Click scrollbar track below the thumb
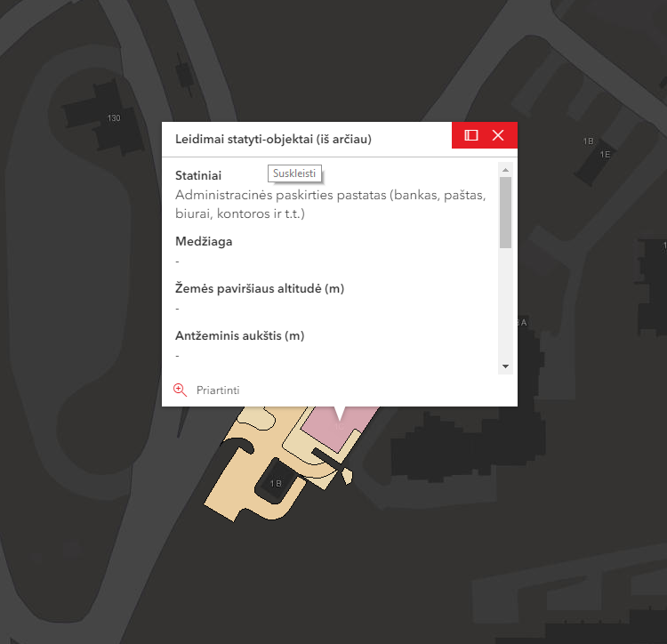667x644 pixels. 505,304
